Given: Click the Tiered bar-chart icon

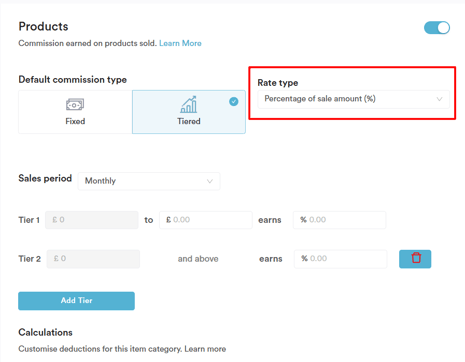Looking at the screenshot, I should point(189,105).
